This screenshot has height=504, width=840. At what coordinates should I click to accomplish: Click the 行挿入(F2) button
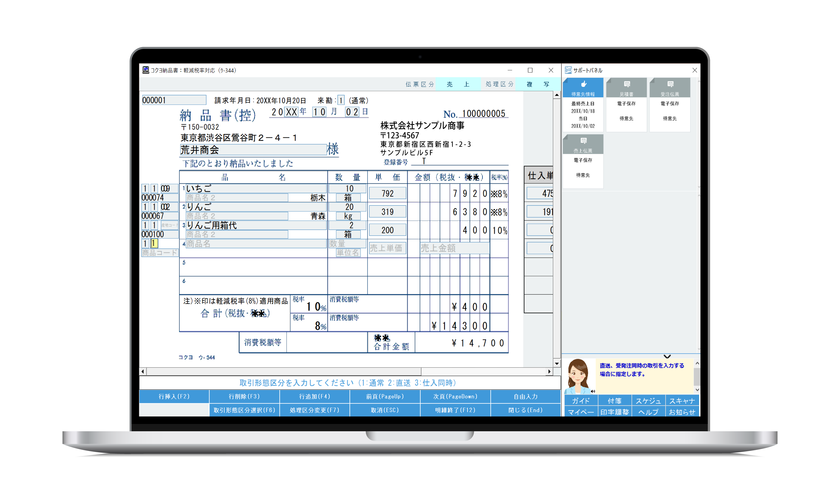point(174,396)
